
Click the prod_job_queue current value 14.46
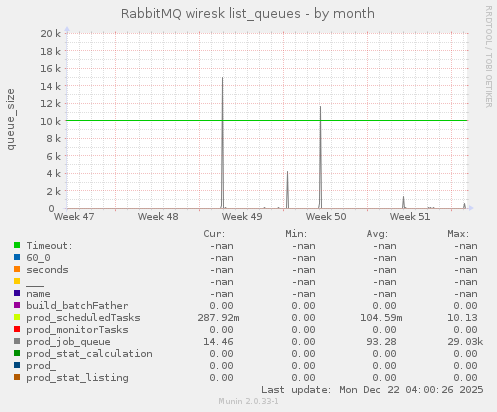click(218, 342)
